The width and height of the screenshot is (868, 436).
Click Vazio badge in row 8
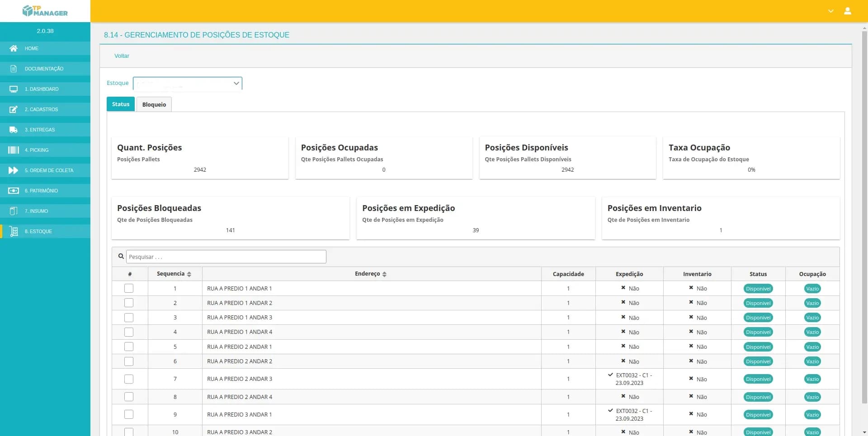(x=812, y=397)
